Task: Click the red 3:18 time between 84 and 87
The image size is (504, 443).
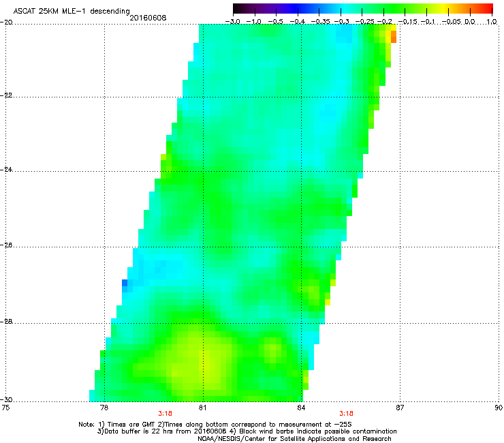Action: click(x=346, y=414)
